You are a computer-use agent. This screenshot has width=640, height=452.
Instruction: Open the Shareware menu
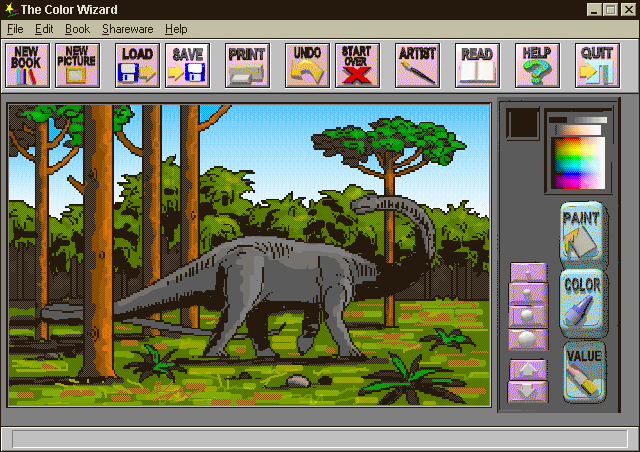click(128, 29)
